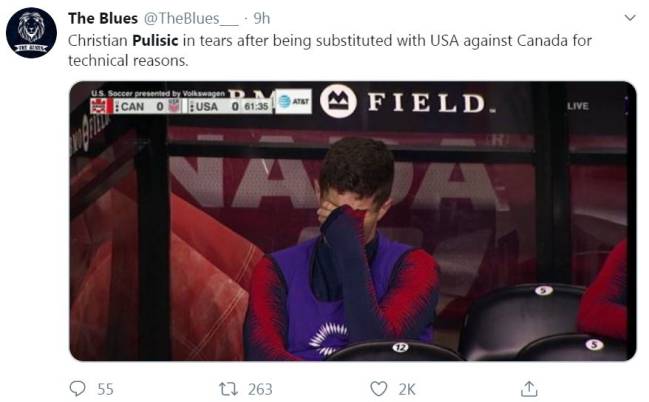The image size is (649, 402).
Task: Click the AT&T logo in video
Action: click(x=293, y=101)
